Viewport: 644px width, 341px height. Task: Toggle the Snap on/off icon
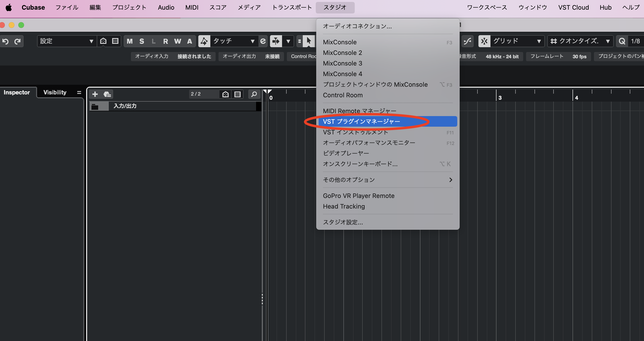(484, 41)
